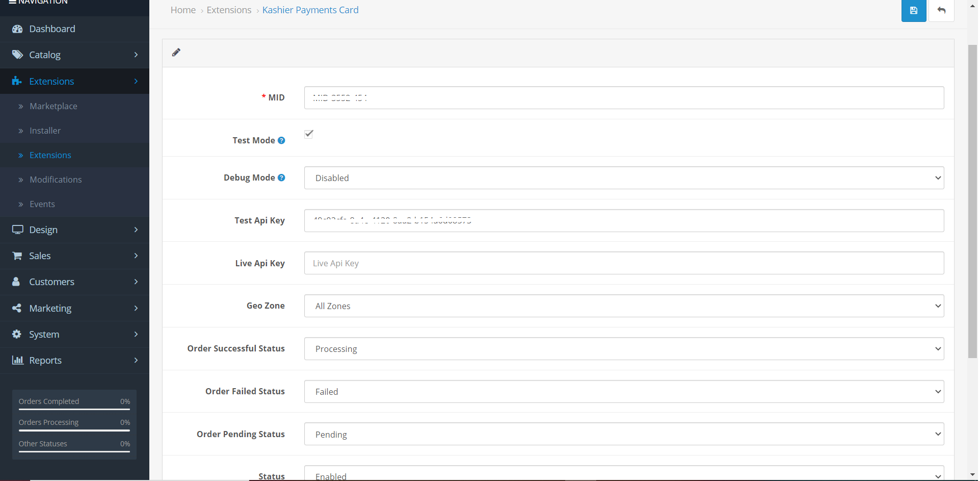Click the blue Save floppy-disk button

click(x=913, y=10)
